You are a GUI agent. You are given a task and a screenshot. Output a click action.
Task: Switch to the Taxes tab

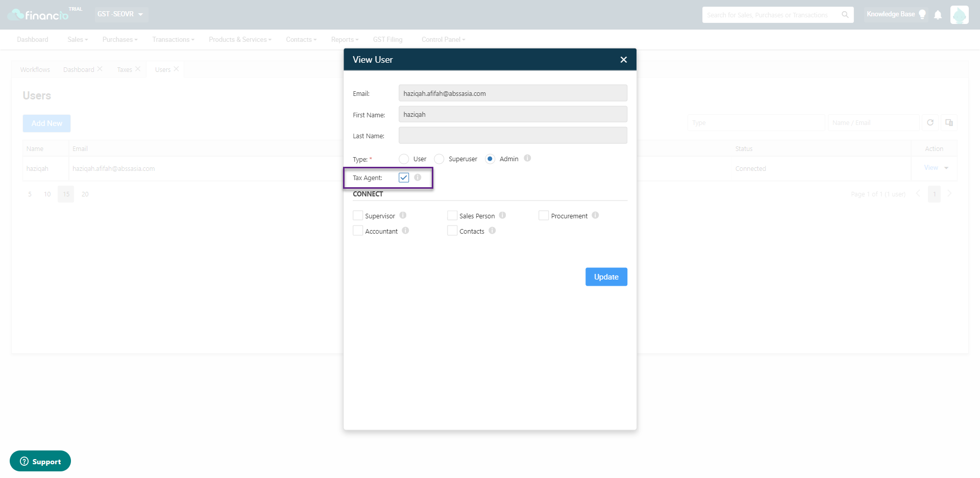click(125, 69)
